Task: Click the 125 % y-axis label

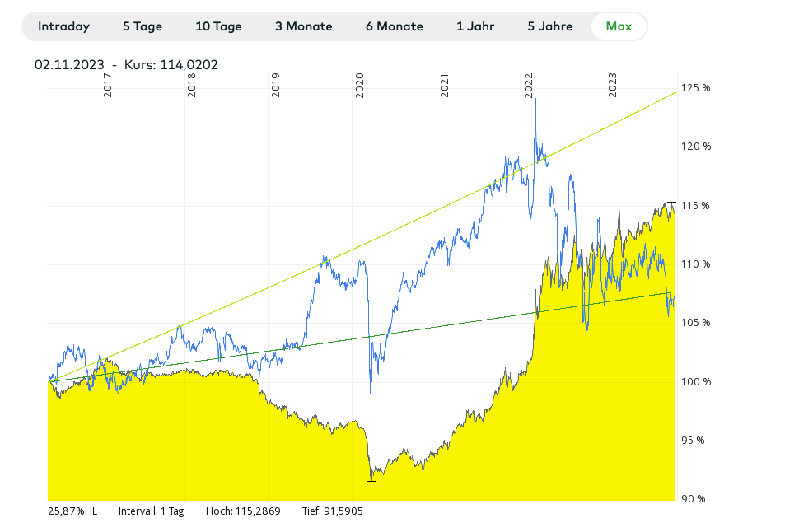Action: (696, 88)
